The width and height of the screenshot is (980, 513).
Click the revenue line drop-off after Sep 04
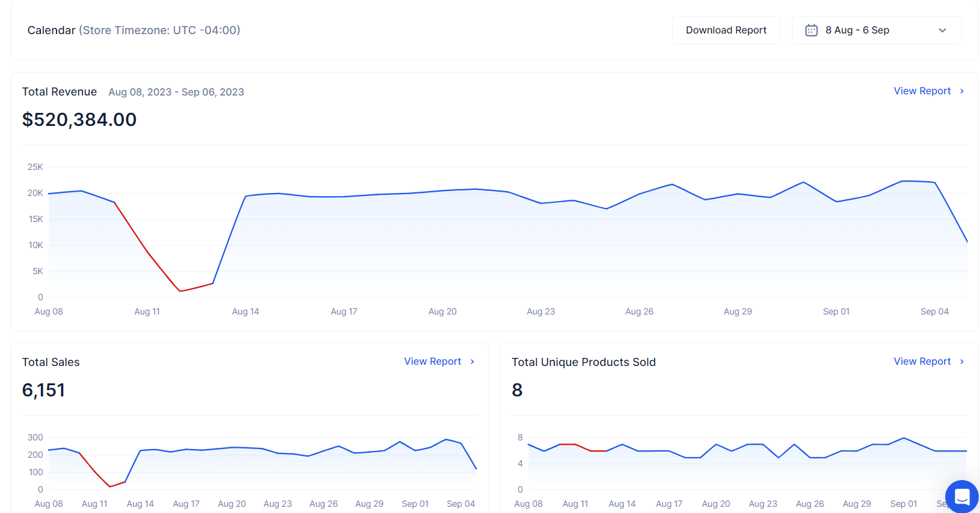click(x=953, y=214)
